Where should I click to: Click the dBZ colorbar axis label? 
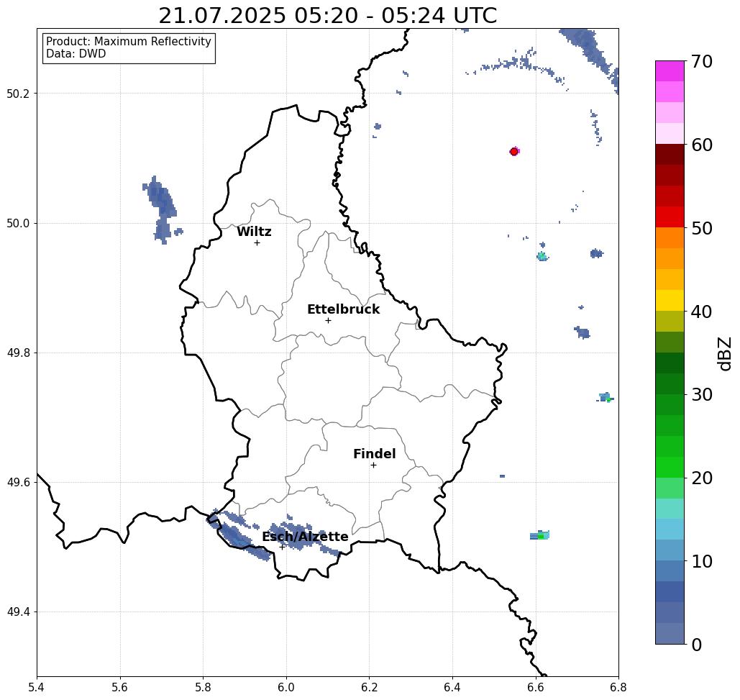(725, 353)
